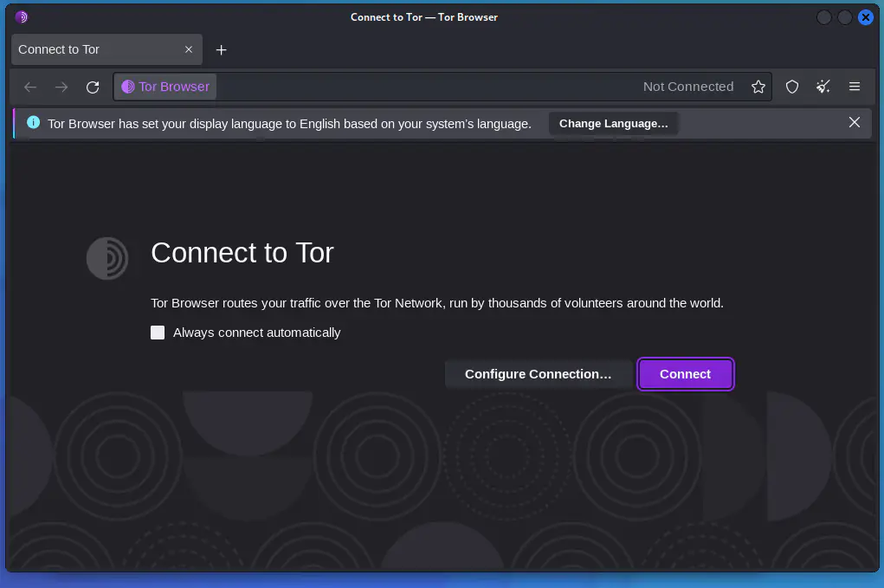This screenshot has height=588, width=884.
Task: Click the Not Connected status indicator
Action: click(688, 87)
